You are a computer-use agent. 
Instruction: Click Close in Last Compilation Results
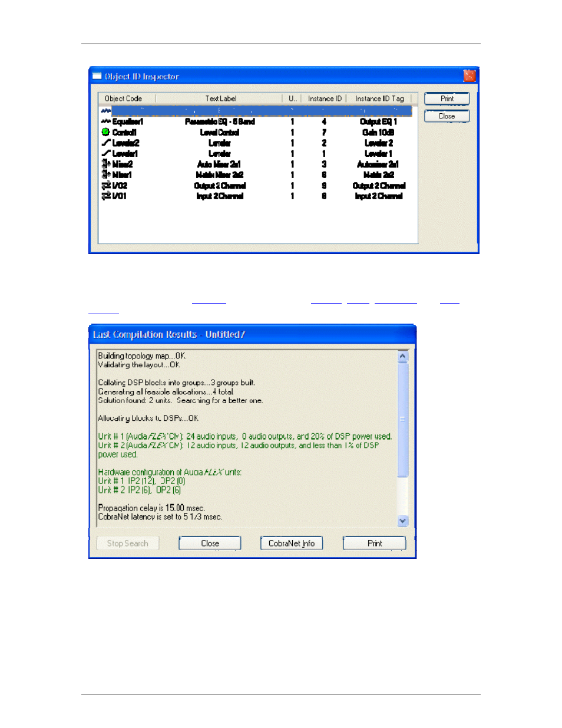[210, 543]
